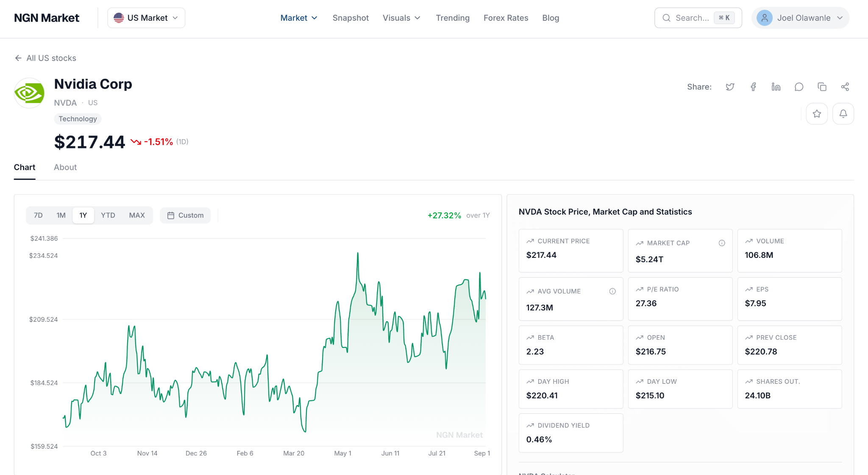The height and width of the screenshot is (475, 868).
Task: Click the Beta trend icon
Action: 530,338
